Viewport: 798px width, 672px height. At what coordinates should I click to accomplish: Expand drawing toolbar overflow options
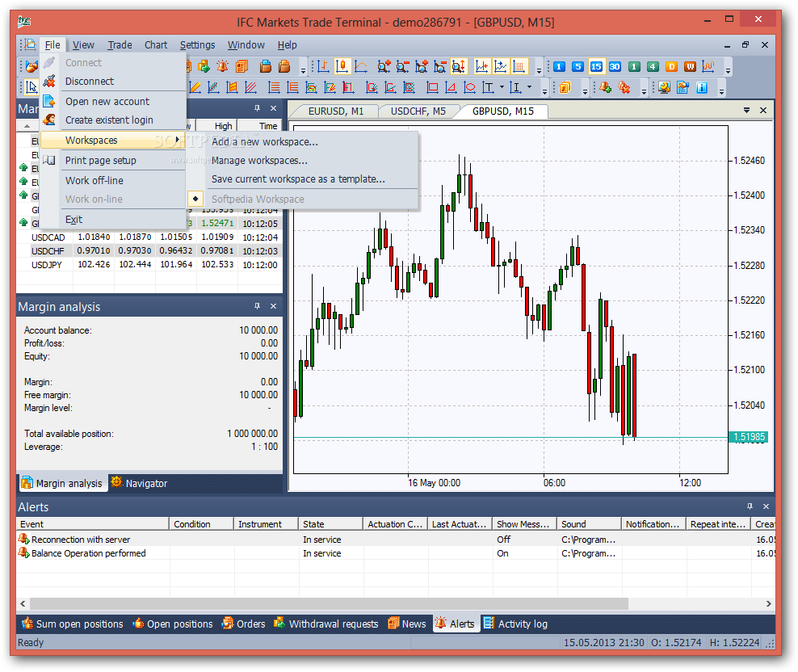point(544,91)
